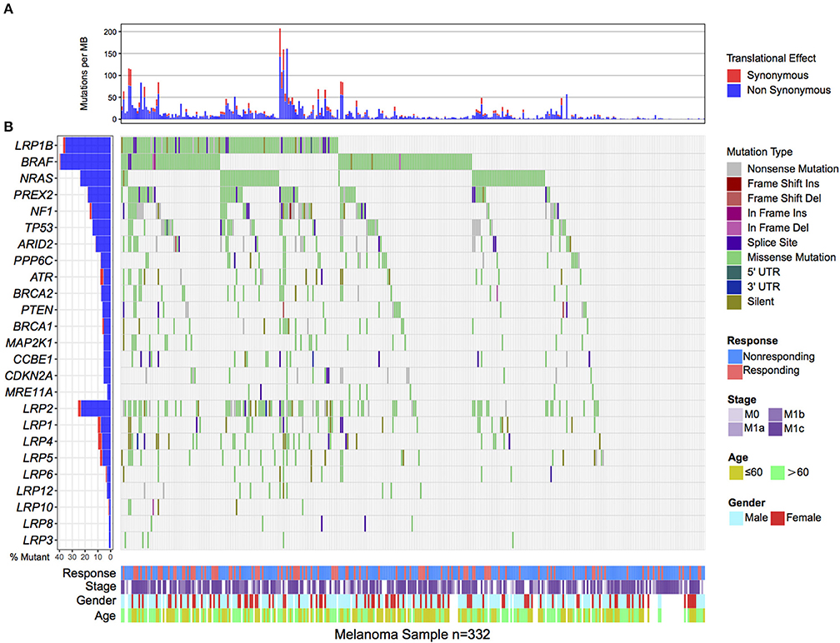The height and width of the screenshot is (643, 840).
Task: Click the NF1 gene label
Action: click(x=42, y=212)
